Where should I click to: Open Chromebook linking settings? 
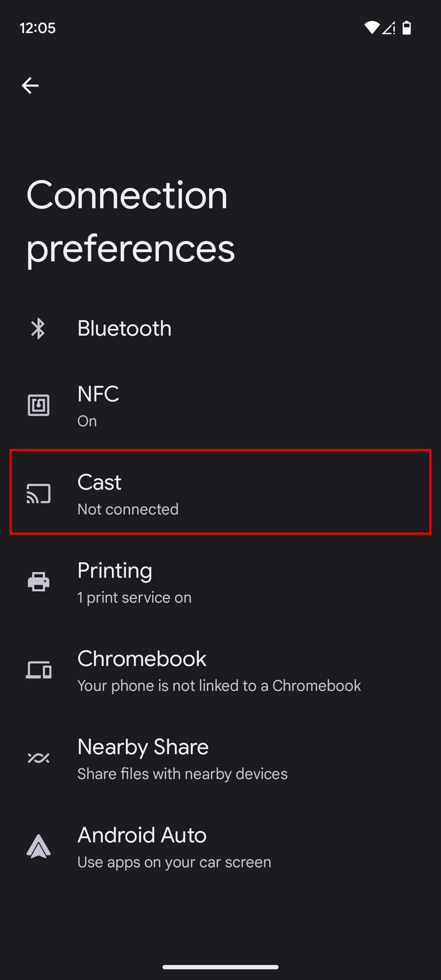[142, 659]
